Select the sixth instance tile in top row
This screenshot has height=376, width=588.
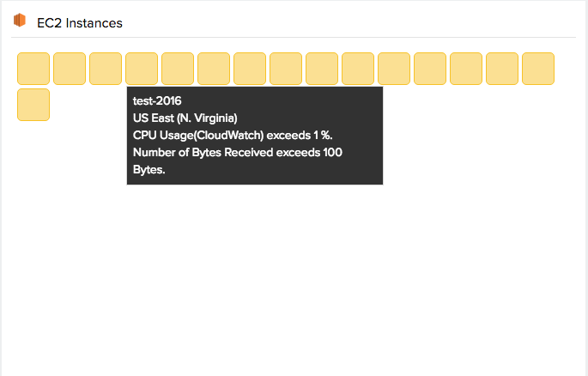click(214, 69)
